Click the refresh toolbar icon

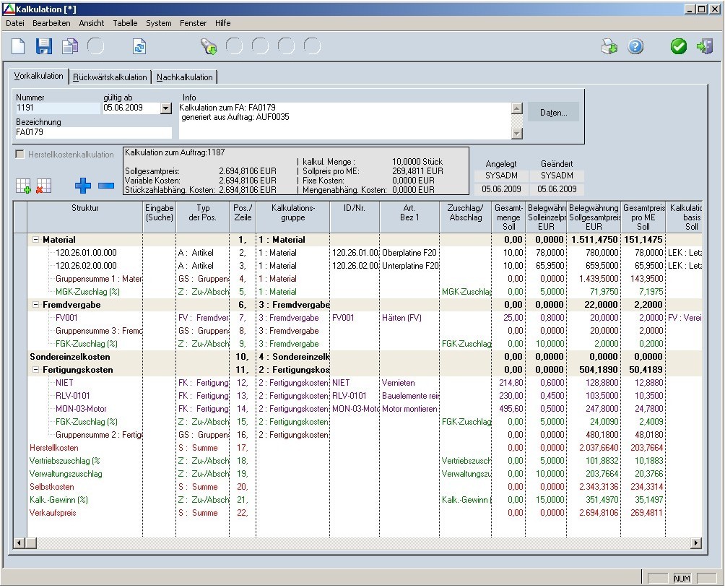(139, 47)
